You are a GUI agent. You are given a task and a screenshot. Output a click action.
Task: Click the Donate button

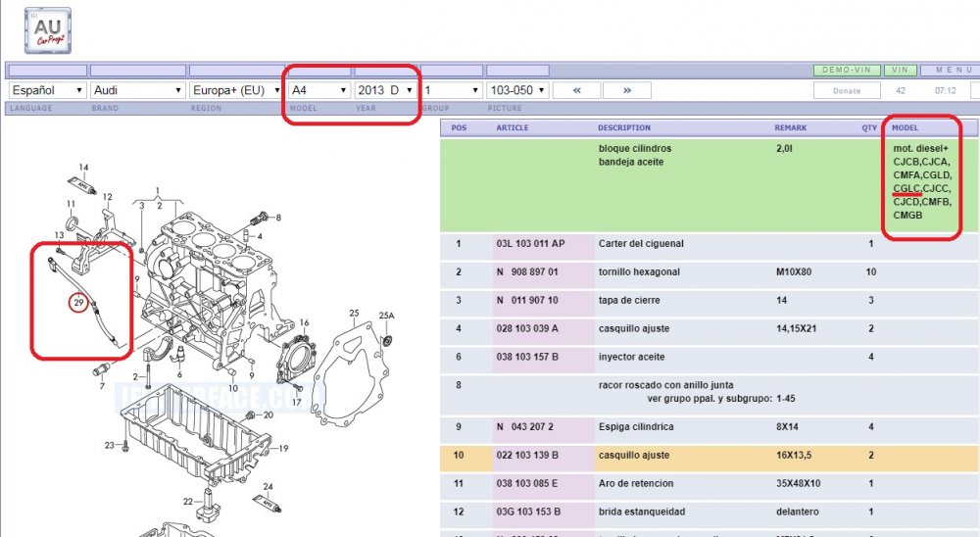pos(847,91)
